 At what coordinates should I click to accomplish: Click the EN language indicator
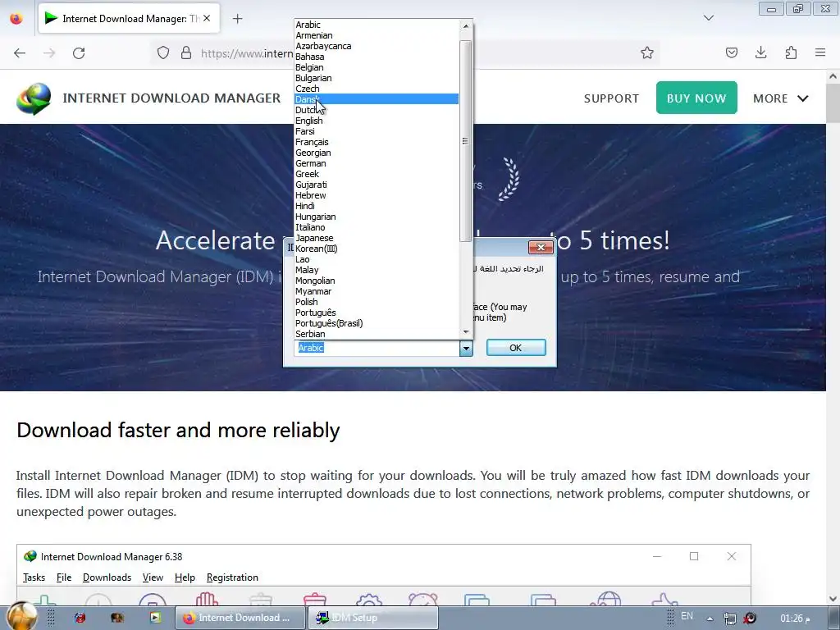point(687,616)
